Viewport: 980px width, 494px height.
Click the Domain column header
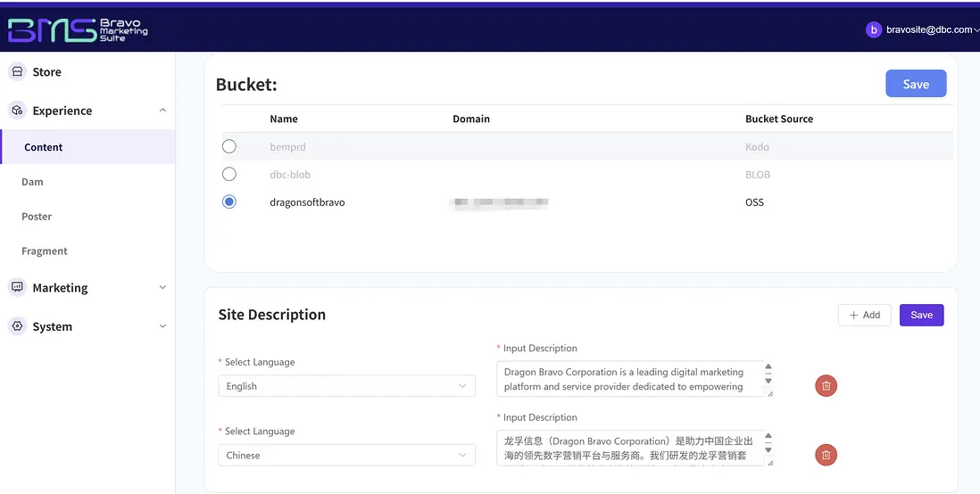coord(471,119)
